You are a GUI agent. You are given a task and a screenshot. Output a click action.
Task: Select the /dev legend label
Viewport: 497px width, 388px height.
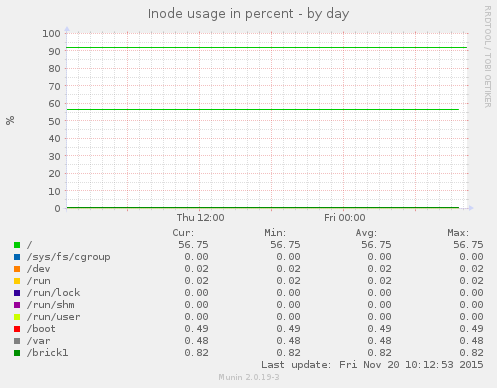tap(38, 269)
